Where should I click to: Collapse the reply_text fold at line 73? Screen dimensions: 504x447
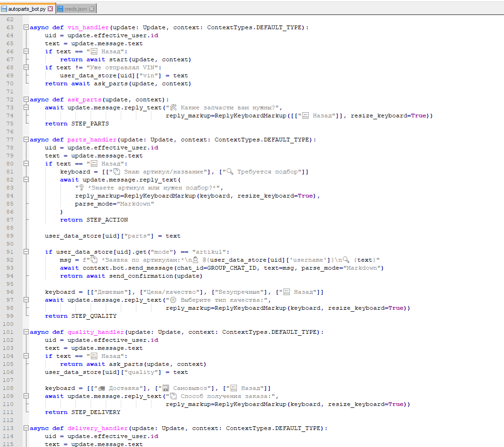[x=26, y=108]
